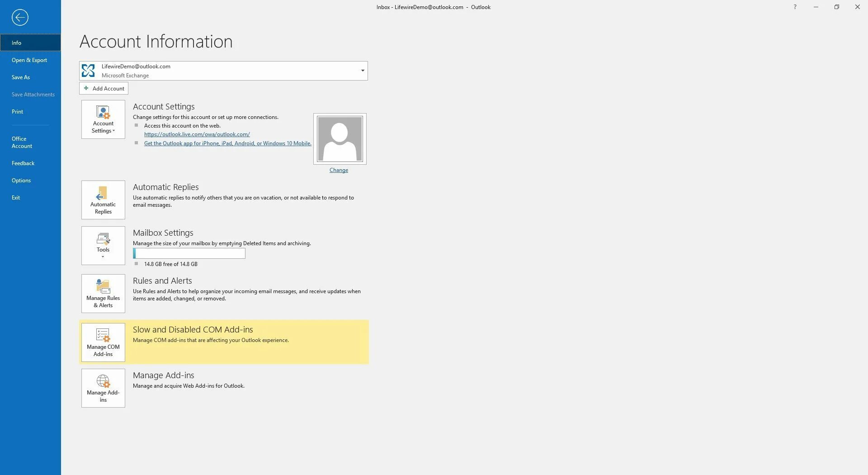The height and width of the screenshot is (475, 868).
Task: Click the 14.8 GB free text
Action: [x=171, y=264]
